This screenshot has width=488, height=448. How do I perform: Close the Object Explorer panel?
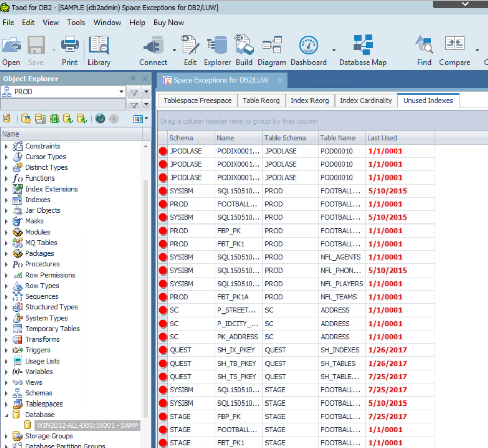tap(145, 79)
